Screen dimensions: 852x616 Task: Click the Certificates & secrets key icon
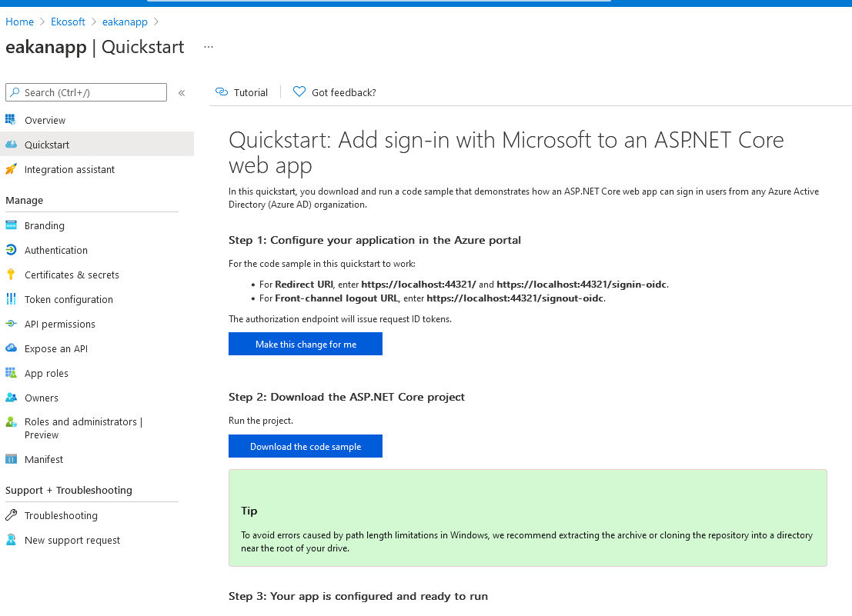pos(11,275)
